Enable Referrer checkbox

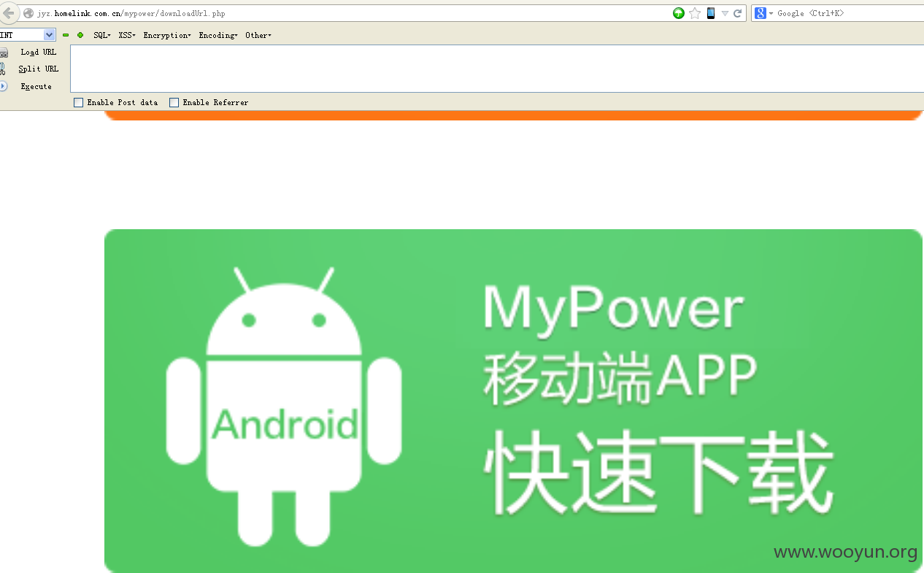[174, 103]
